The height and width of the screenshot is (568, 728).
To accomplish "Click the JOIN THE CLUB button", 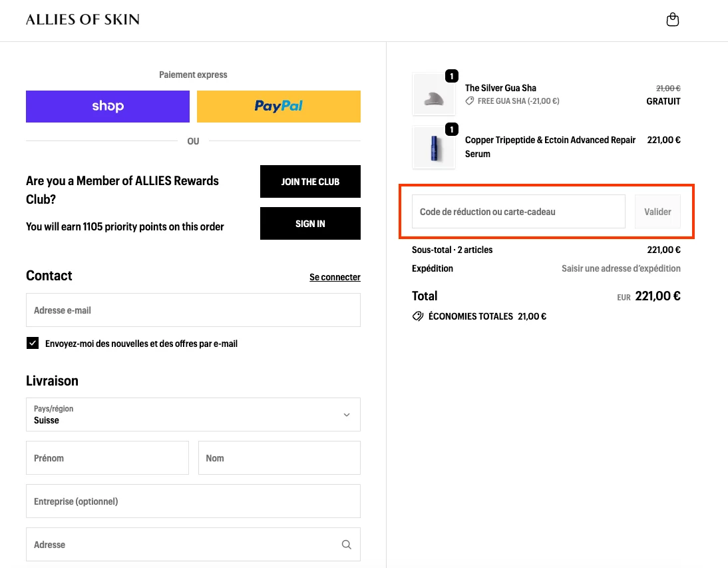I will point(310,182).
